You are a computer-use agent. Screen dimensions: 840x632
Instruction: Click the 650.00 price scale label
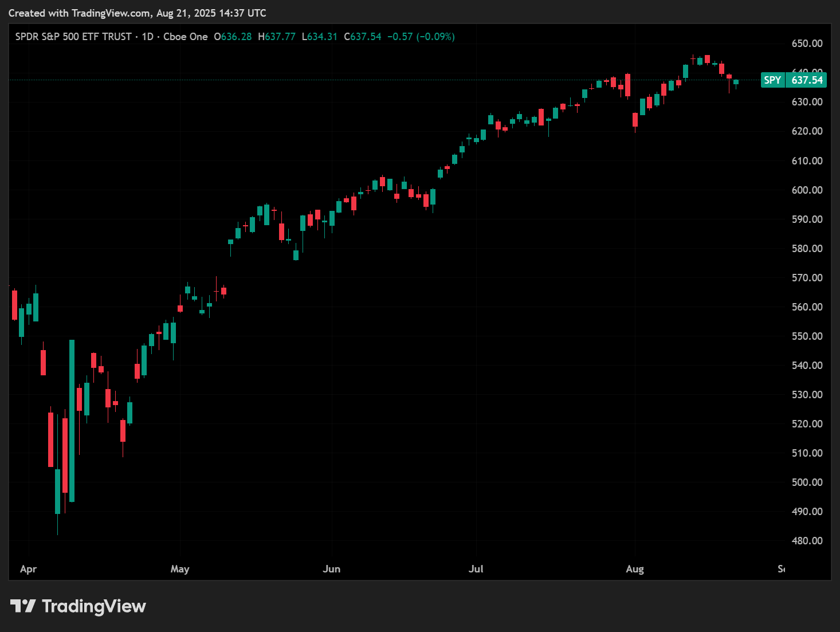click(807, 44)
